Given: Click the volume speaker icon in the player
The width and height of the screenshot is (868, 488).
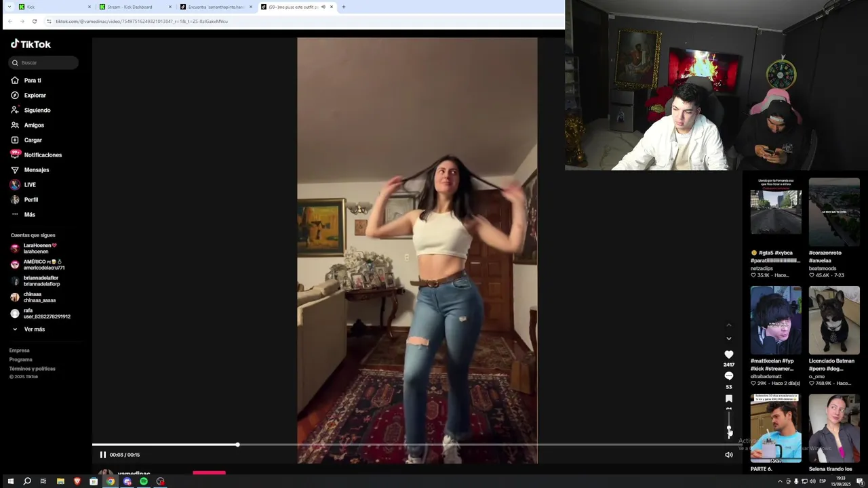Looking at the screenshot, I should pyautogui.click(x=729, y=455).
